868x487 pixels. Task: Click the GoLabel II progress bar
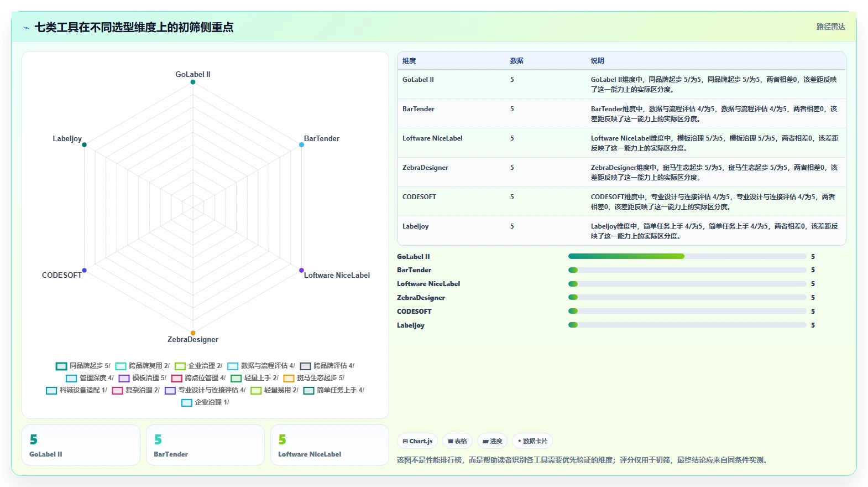pos(687,256)
